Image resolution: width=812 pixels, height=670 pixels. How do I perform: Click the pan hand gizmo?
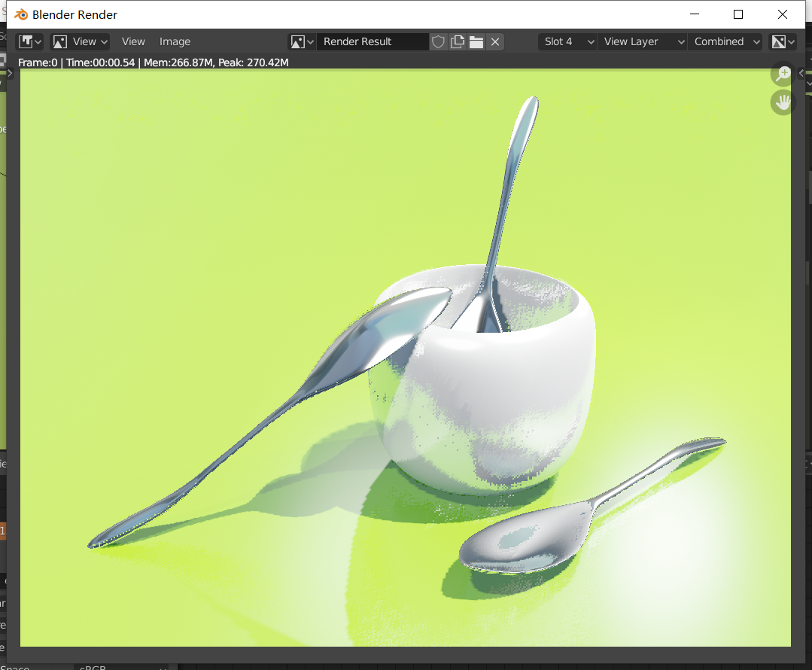coord(783,102)
